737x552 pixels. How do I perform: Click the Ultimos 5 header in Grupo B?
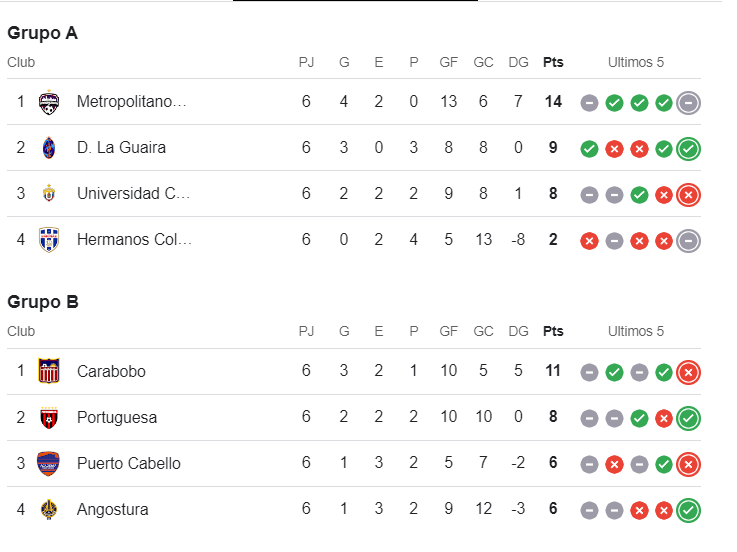(636, 331)
